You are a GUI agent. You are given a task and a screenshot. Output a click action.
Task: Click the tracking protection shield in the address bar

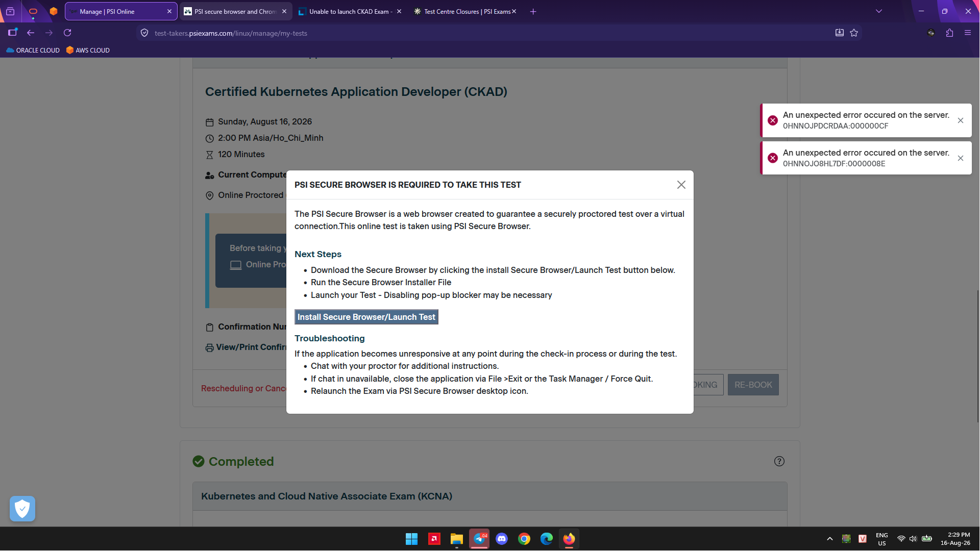144,33
